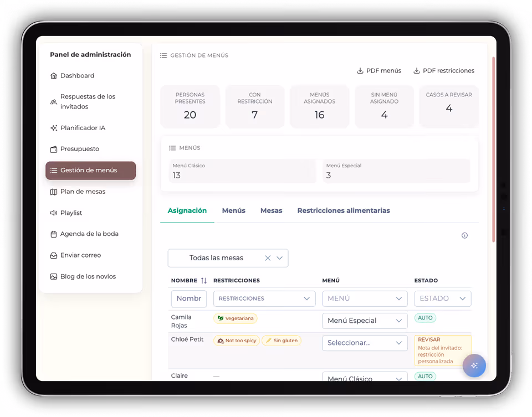Viewport: 532px width, 417px height.
Task: Open the floating AI assistant button
Action: click(474, 365)
